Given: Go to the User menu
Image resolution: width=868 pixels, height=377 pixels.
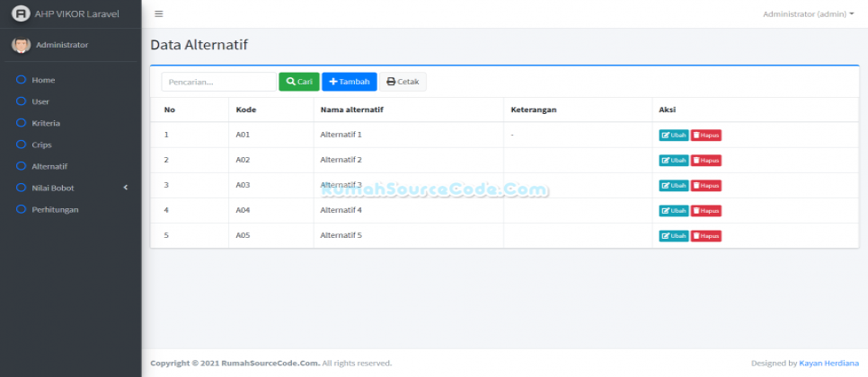Looking at the screenshot, I should [40, 101].
